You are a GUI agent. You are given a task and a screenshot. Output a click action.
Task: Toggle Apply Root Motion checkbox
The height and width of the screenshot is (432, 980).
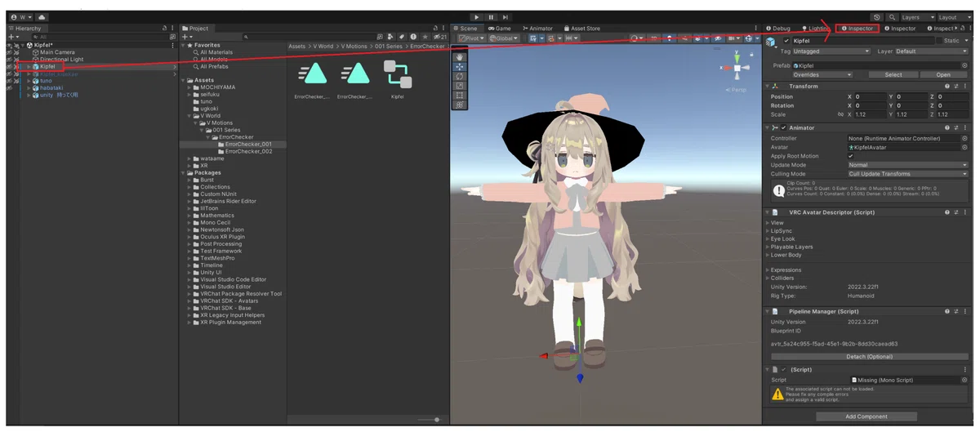coord(851,156)
